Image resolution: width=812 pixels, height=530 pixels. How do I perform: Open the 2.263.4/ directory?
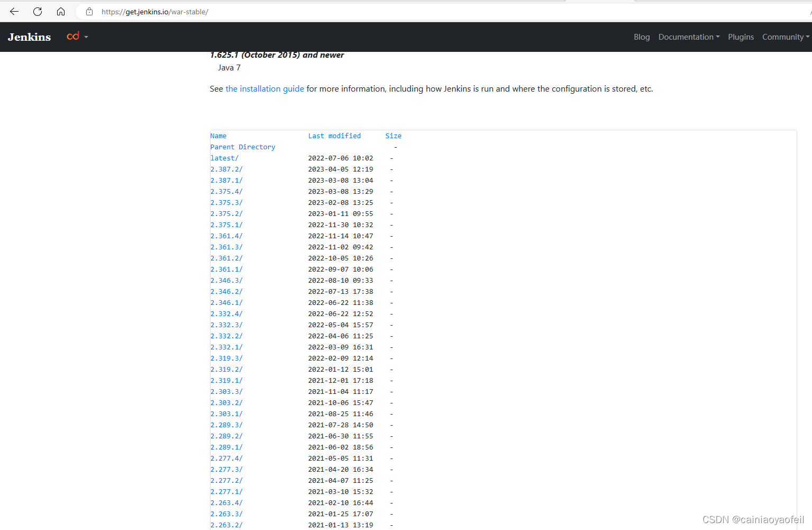point(226,503)
